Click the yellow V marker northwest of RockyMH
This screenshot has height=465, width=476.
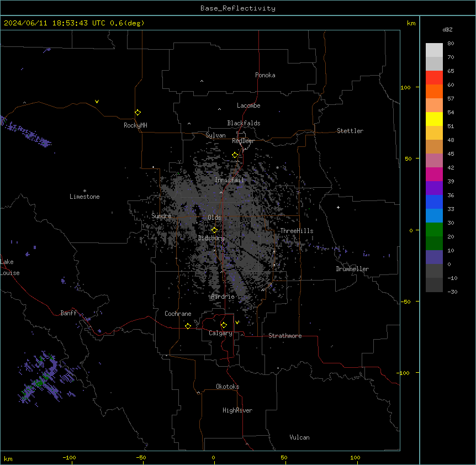pos(97,102)
